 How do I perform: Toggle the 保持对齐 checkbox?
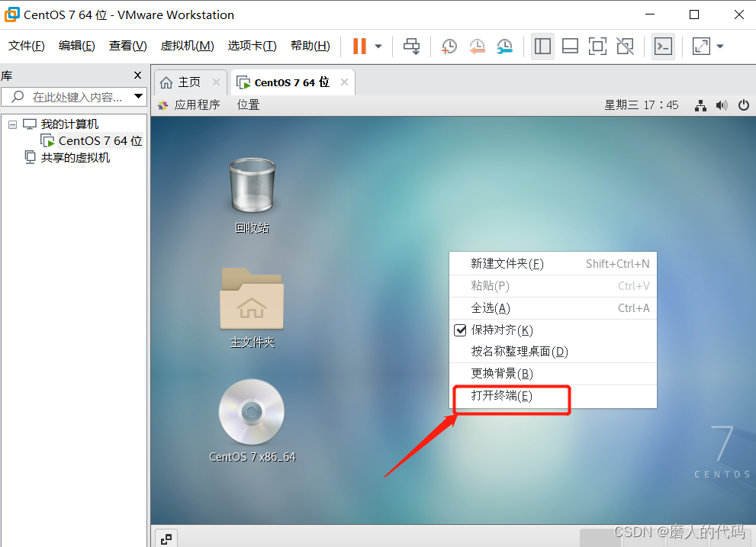point(458,330)
